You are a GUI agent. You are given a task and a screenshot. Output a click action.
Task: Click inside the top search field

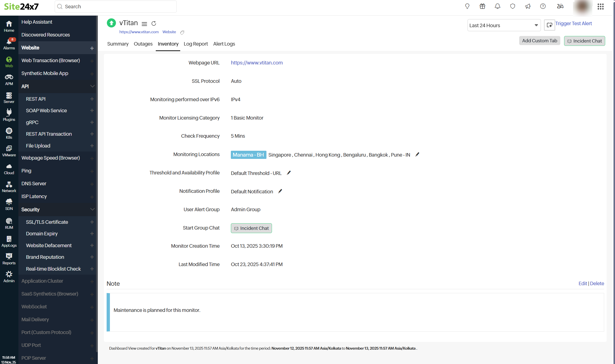click(115, 6)
